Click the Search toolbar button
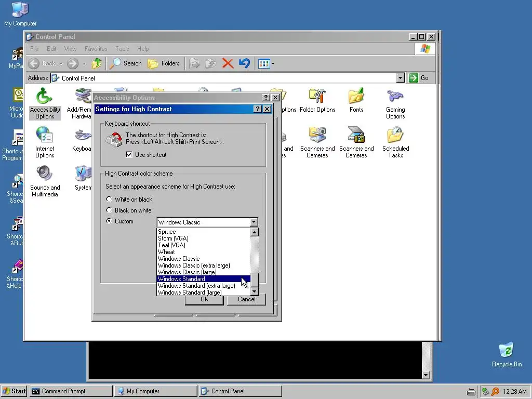The height and width of the screenshot is (399, 532). [x=126, y=63]
